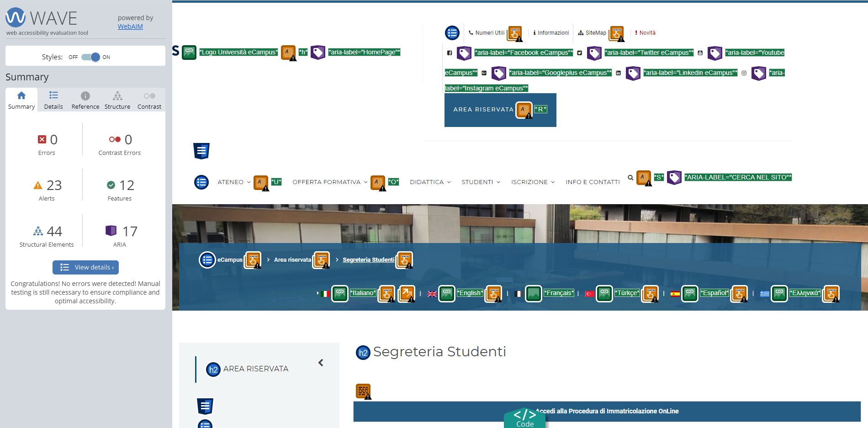
Task: Expand the ISCRIZIONE menu
Action: pos(533,182)
